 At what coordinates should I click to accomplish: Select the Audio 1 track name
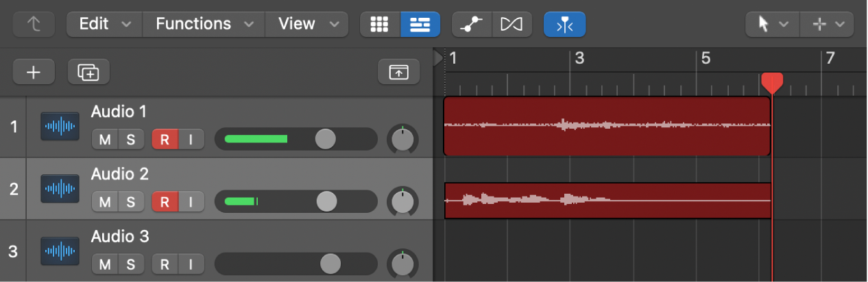(x=119, y=112)
